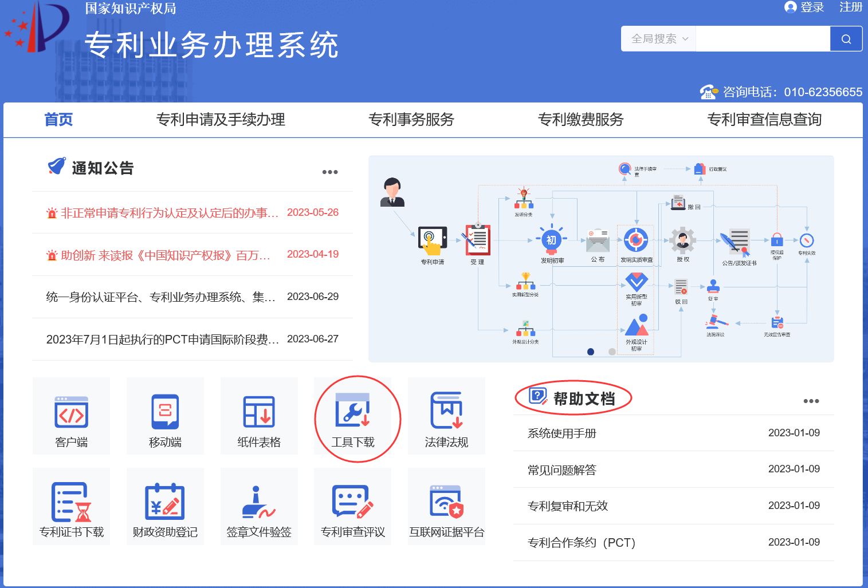Click the 登录 login link
Image resolution: width=868 pixels, height=588 pixels.
coord(812,7)
